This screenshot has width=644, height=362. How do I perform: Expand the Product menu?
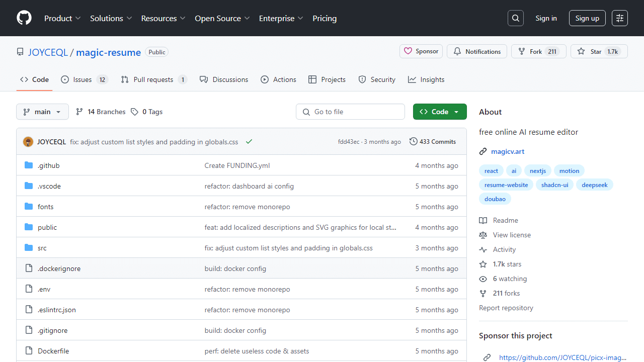coord(62,18)
